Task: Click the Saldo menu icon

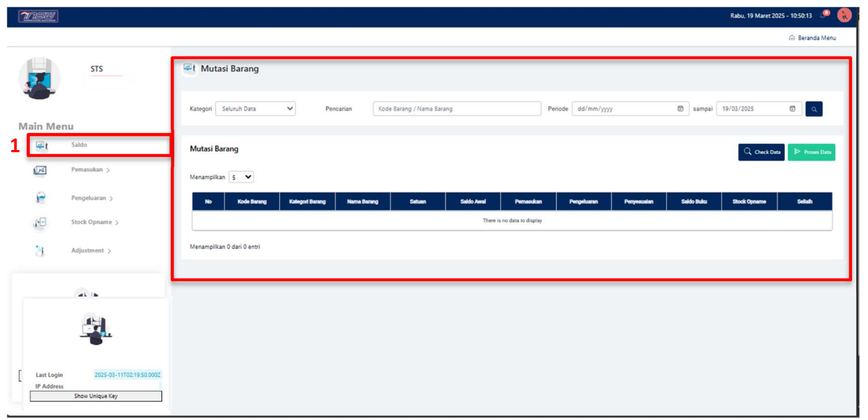Action: (x=41, y=145)
